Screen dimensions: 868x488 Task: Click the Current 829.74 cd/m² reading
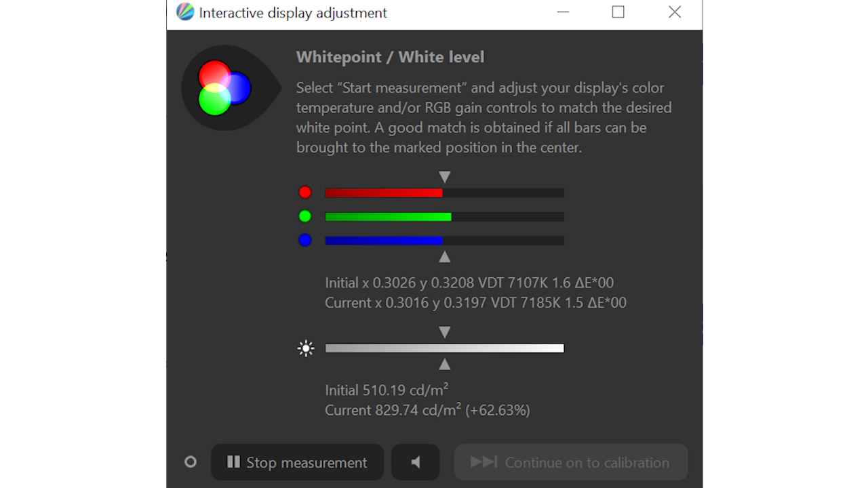click(x=427, y=410)
